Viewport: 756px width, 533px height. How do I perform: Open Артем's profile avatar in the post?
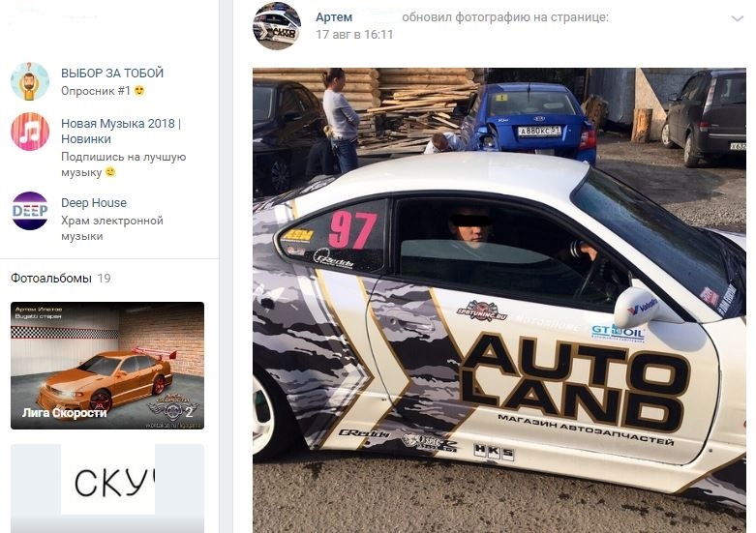[277, 26]
